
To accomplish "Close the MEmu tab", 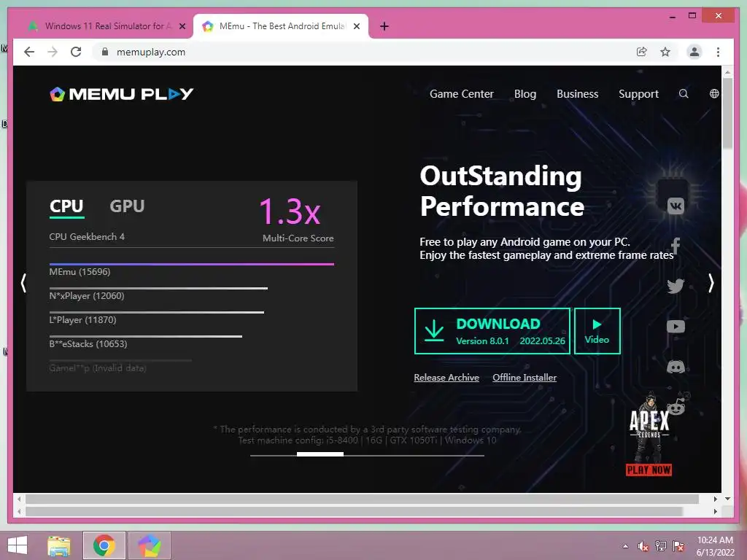I will click(x=356, y=27).
